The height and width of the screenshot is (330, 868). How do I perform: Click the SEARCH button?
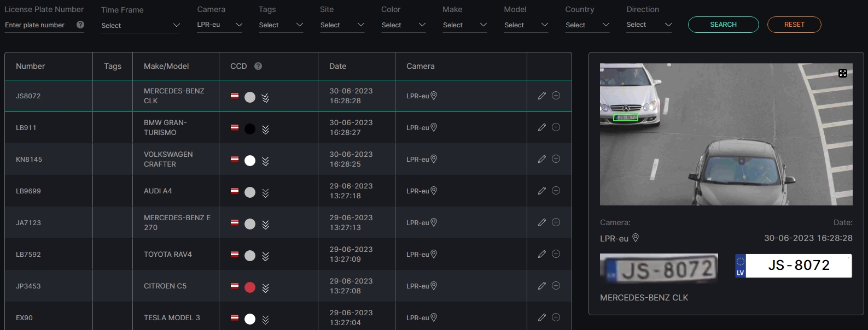[723, 25]
